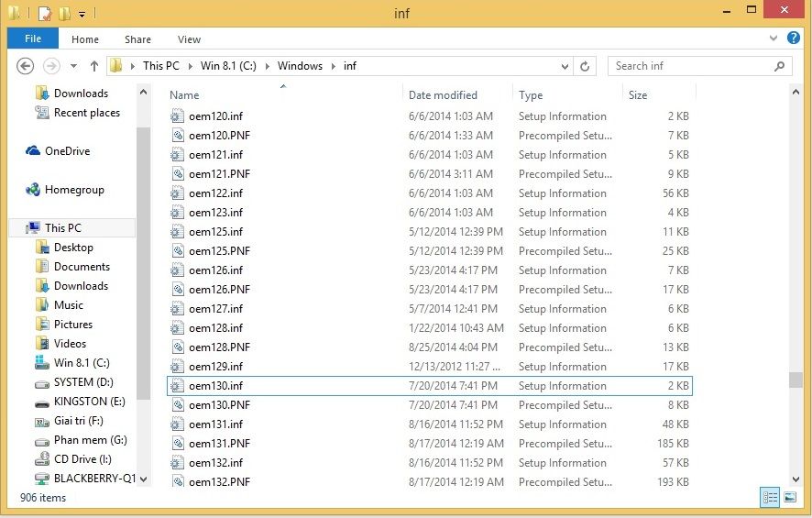The width and height of the screenshot is (812, 518).
Task: Refresh the inf folder view
Action: point(585,66)
